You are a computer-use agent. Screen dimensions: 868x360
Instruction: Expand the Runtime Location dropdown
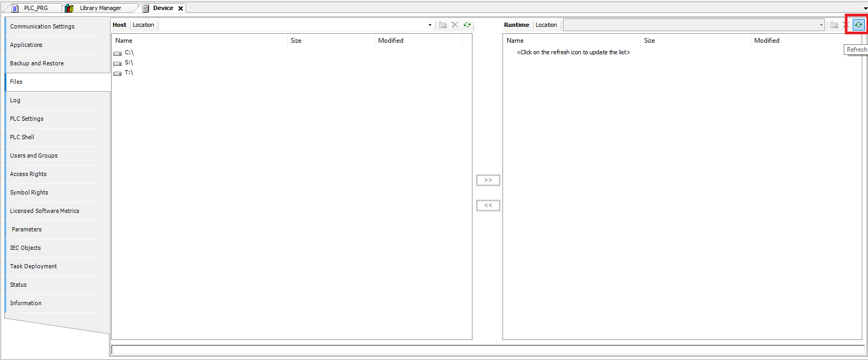tap(821, 25)
